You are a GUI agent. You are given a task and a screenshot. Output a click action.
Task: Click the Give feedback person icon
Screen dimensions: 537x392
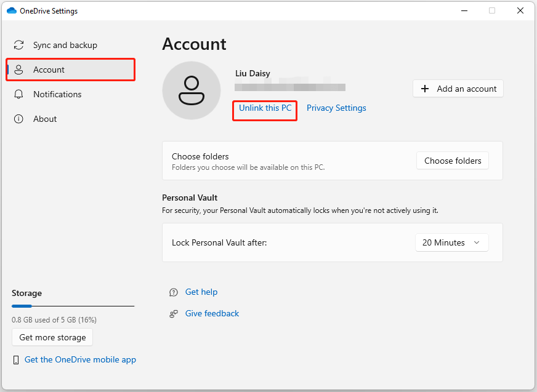174,314
